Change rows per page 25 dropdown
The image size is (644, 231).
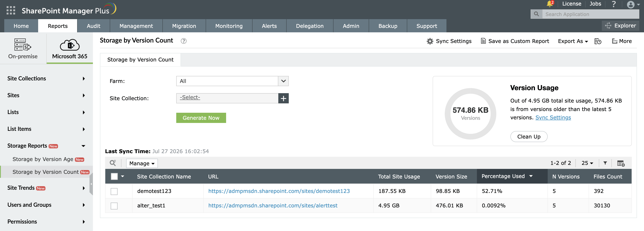[x=587, y=163]
